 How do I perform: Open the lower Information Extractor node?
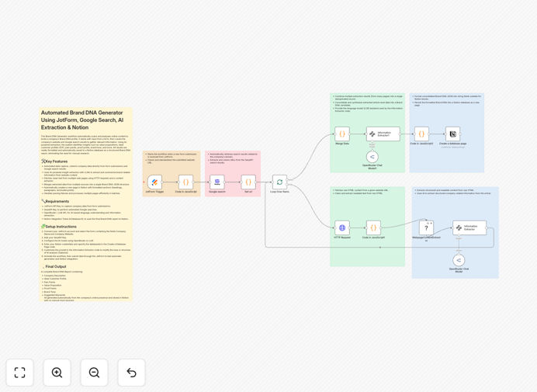469,228
